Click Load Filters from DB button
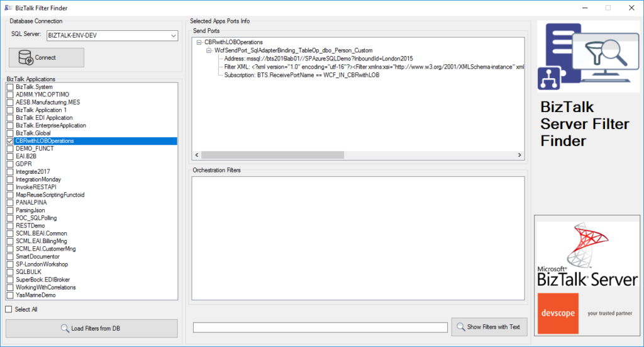The height and width of the screenshot is (347, 644). point(92,329)
